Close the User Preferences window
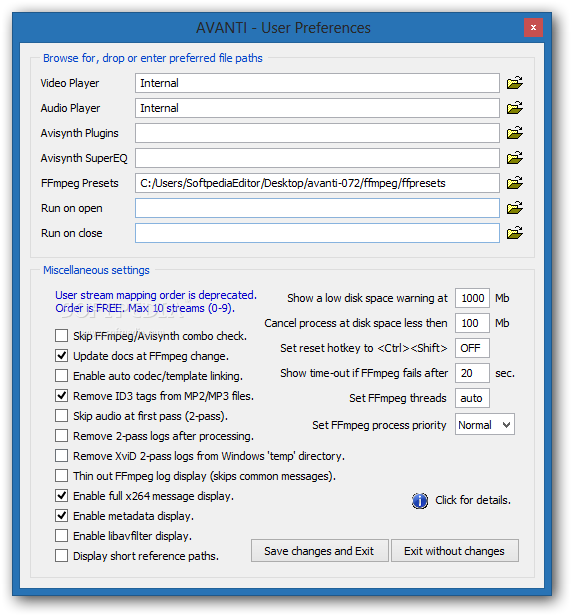The width and height of the screenshot is (572, 616). [x=533, y=28]
